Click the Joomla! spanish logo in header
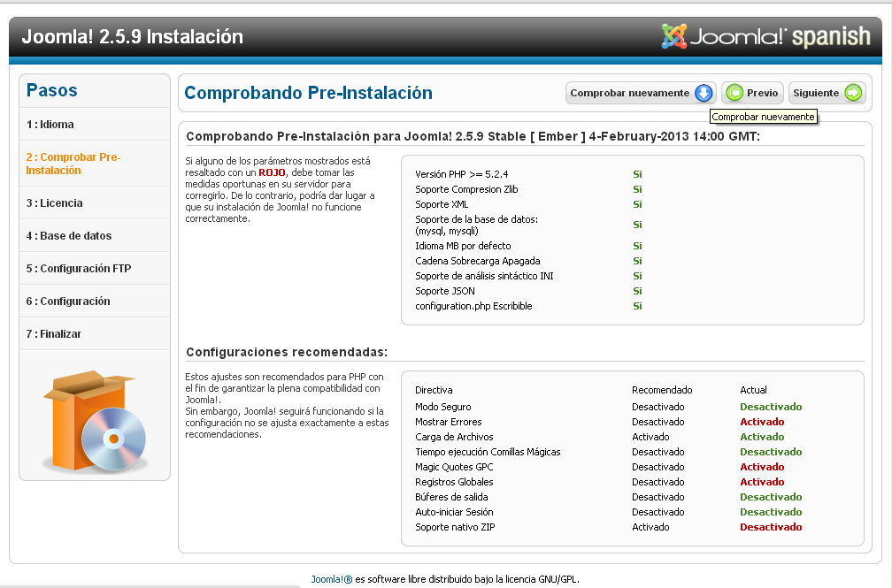Image resolution: width=892 pixels, height=588 pixels. coord(765,36)
